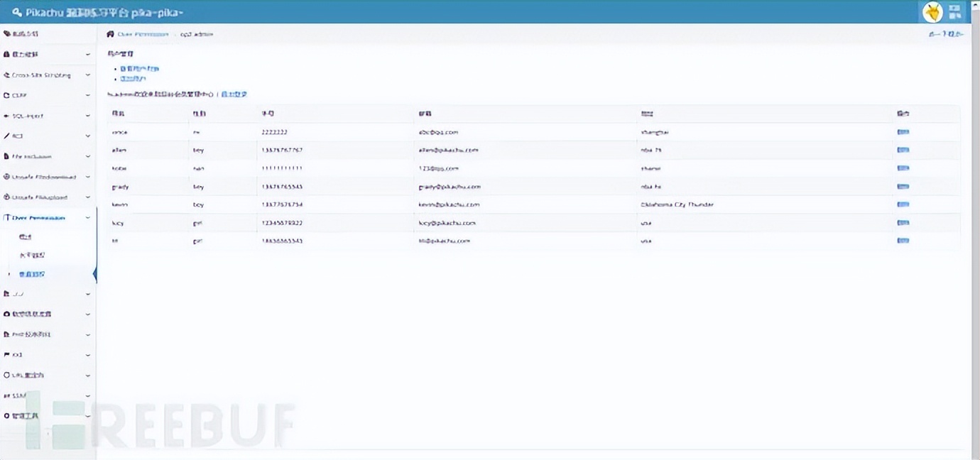This screenshot has width=980, height=460.
Task: Expand the CSRF sidebar section
Action: [x=47, y=95]
